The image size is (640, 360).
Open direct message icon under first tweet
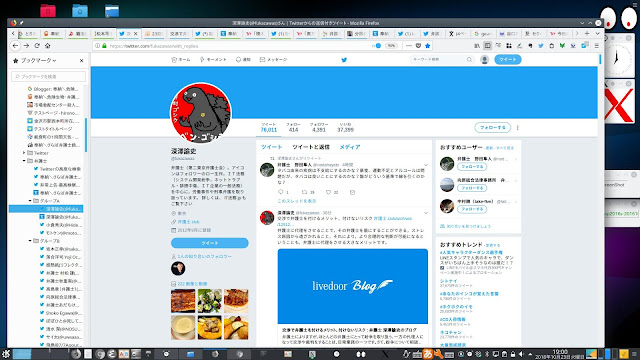point(352,192)
